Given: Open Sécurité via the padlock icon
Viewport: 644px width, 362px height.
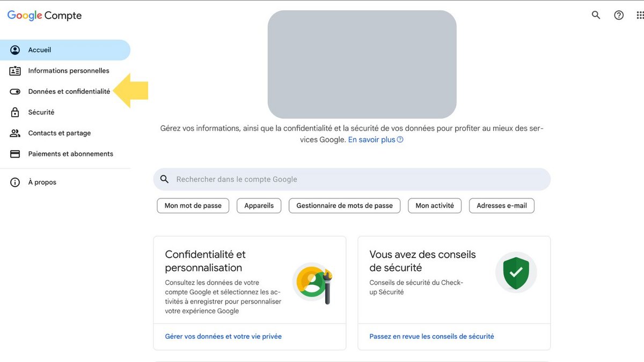Looking at the screenshot, I should coord(15,112).
